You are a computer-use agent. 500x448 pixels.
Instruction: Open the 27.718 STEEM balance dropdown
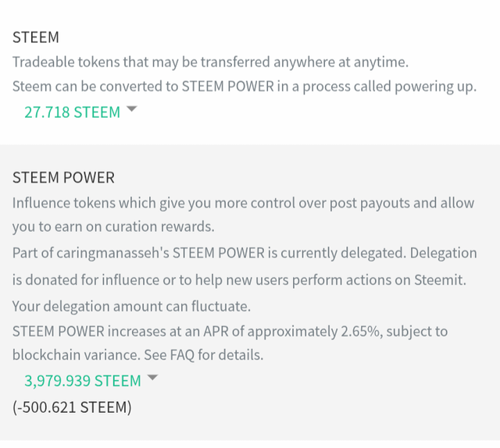point(72,112)
